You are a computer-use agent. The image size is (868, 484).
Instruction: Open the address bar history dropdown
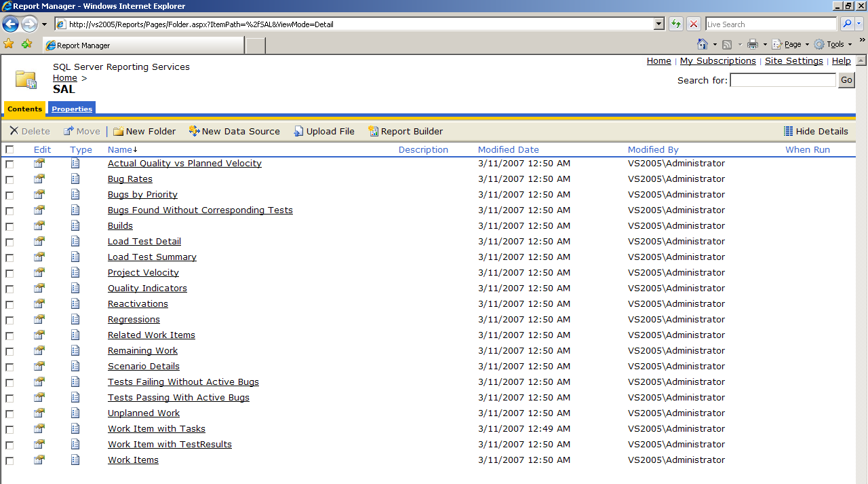[x=659, y=24]
